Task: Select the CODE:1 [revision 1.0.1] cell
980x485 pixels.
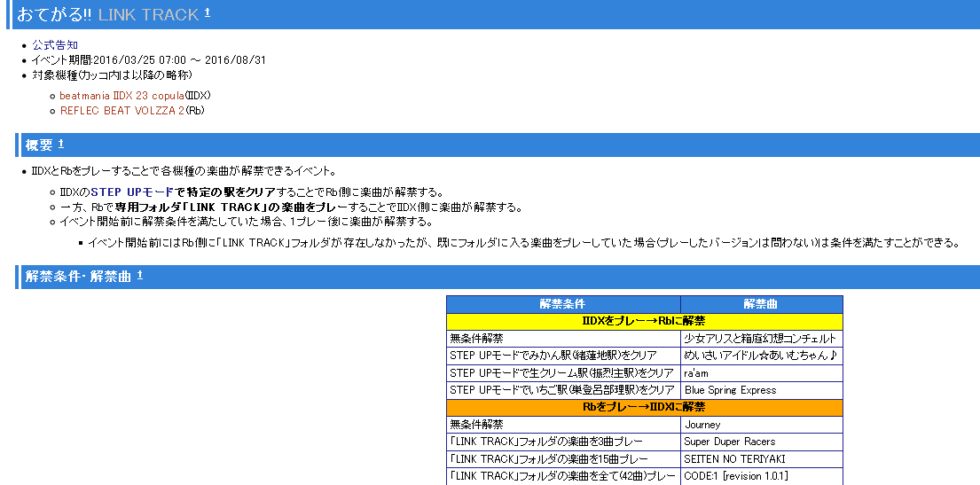Action: pos(762,476)
